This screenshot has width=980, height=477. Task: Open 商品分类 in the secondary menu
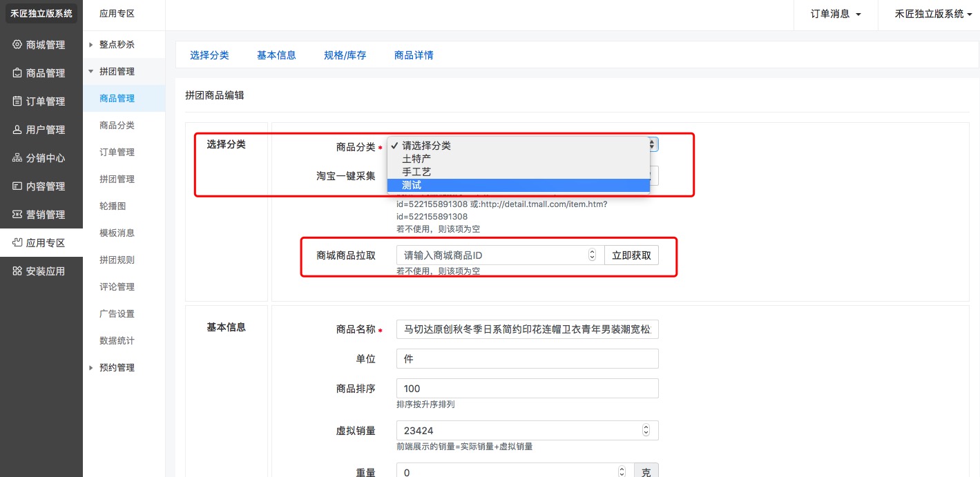tap(117, 126)
